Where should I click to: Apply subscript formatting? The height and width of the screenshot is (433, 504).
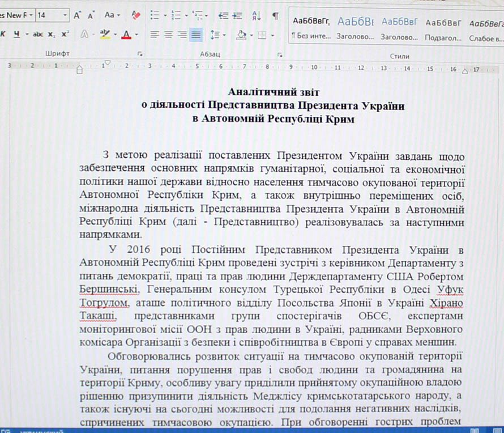pos(52,35)
